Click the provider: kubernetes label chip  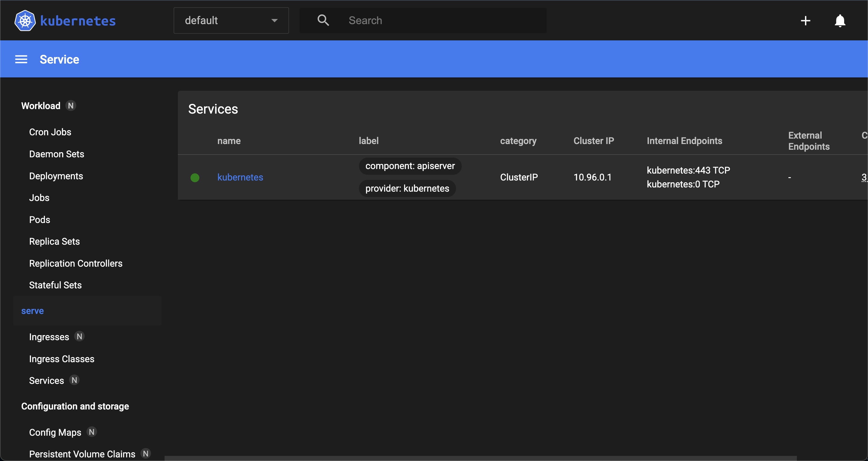(x=407, y=188)
